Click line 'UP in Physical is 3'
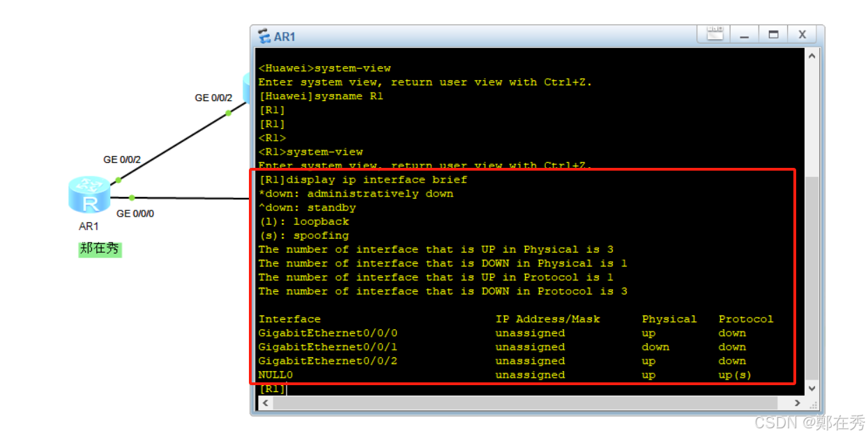868x436 pixels. pyautogui.click(x=436, y=249)
